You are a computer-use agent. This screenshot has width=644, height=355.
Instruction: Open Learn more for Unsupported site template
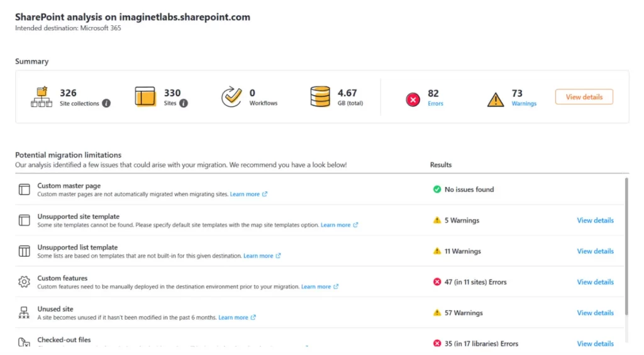pos(336,225)
